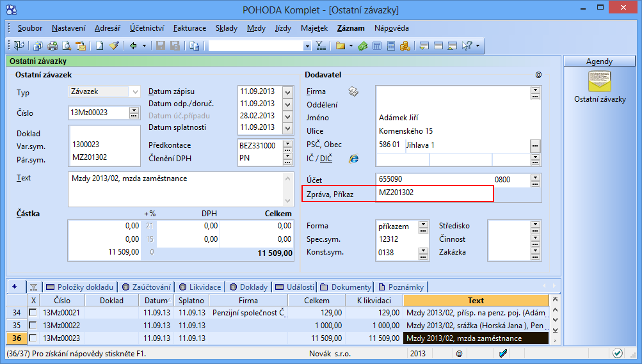This screenshot has height=364, width=642.
Task: Click the first save diskette icon
Action: coord(161,46)
